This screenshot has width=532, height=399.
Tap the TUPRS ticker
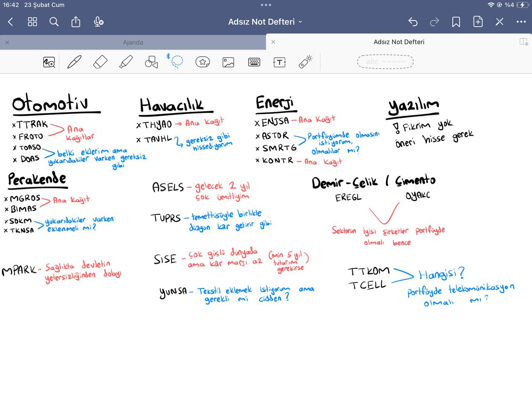(165, 218)
